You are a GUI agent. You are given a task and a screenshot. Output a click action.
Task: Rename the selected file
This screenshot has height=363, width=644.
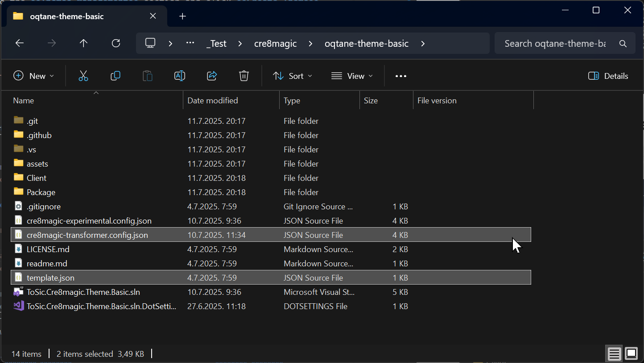coord(180,76)
